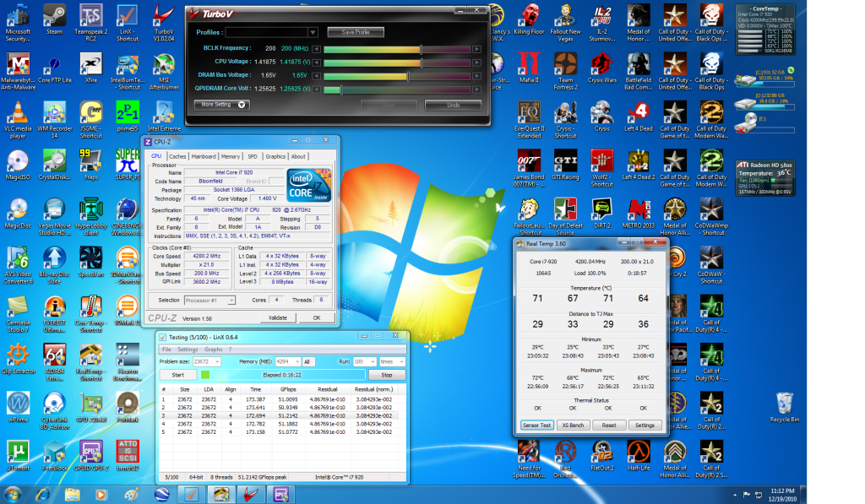Open the FlatOut 2 desktop icon
Viewport: 865px width, 504px height.
pyautogui.click(x=601, y=456)
